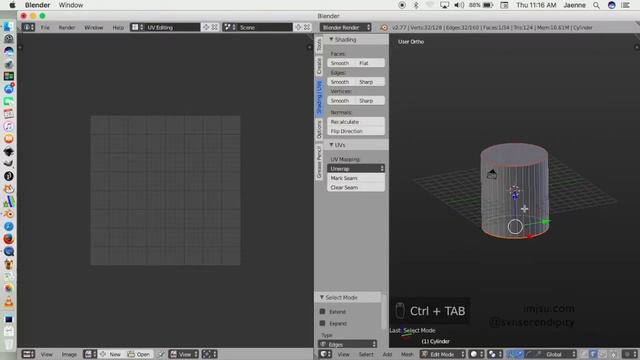The image size is (640, 360).
Task: Delete the UV Editing screen layout
Action: (215, 27)
